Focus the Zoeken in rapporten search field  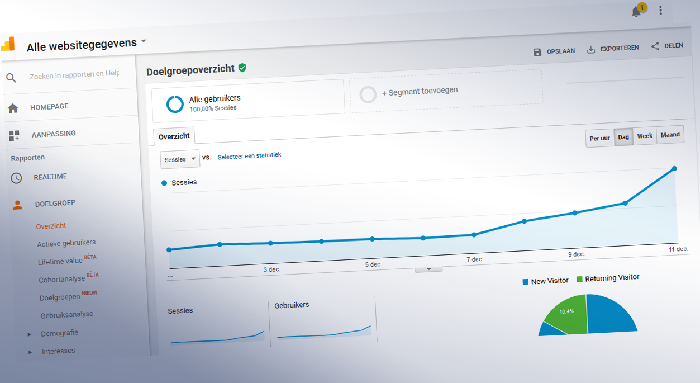coord(75,75)
